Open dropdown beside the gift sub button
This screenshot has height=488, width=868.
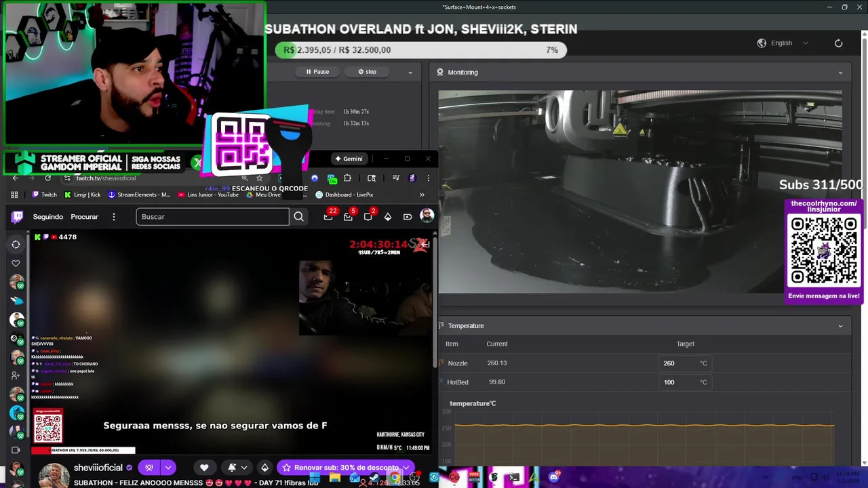pyautogui.click(x=168, y=468)
